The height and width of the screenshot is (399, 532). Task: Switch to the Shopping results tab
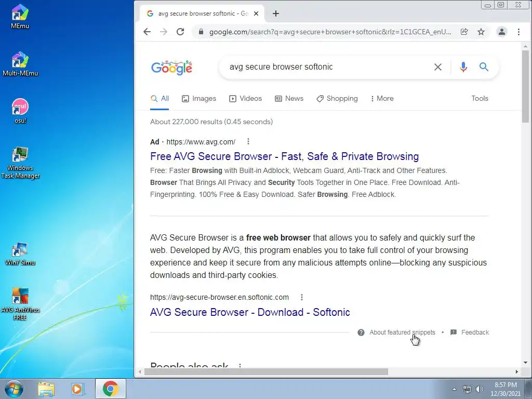pos(337,98)
